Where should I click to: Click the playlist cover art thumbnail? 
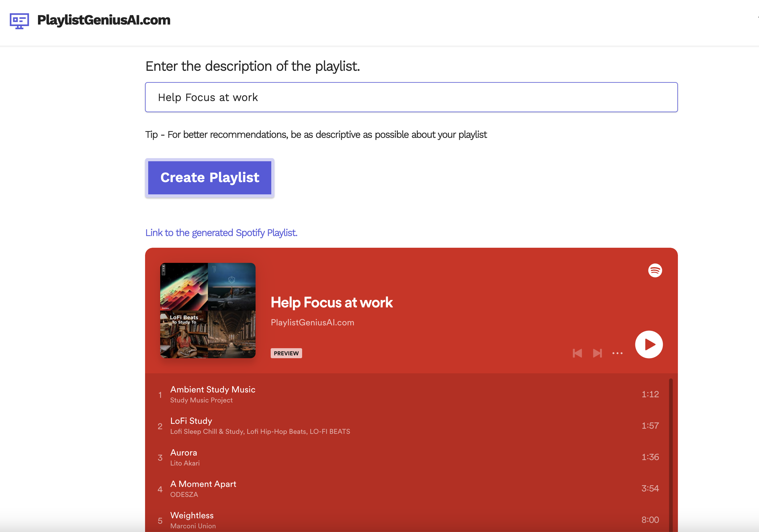point(208,310)
